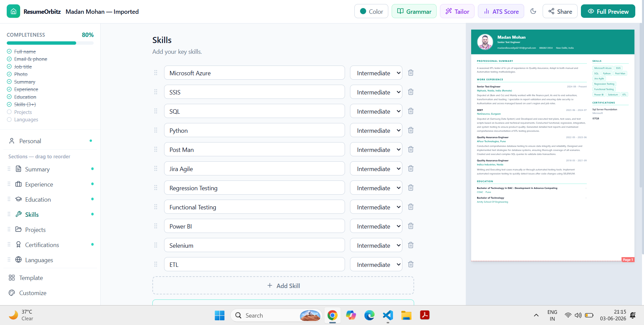644x325 pixels.
Task: Open SQL proficiency level dropdown
Action: tap(376, 111)
